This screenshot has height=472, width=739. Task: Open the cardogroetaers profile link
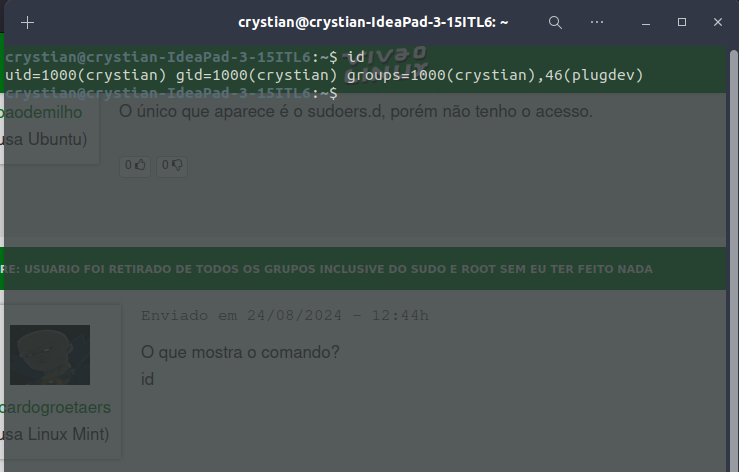(x=55, y=408)
